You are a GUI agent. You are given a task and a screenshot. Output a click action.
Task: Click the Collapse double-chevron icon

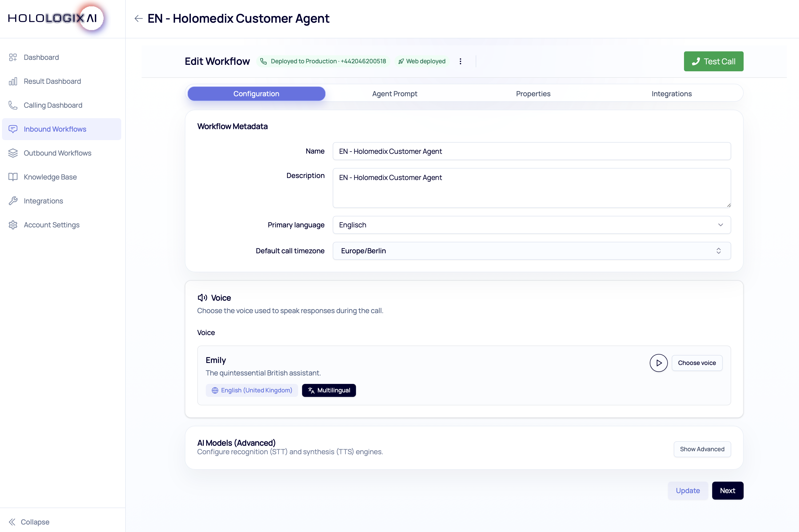12,522
